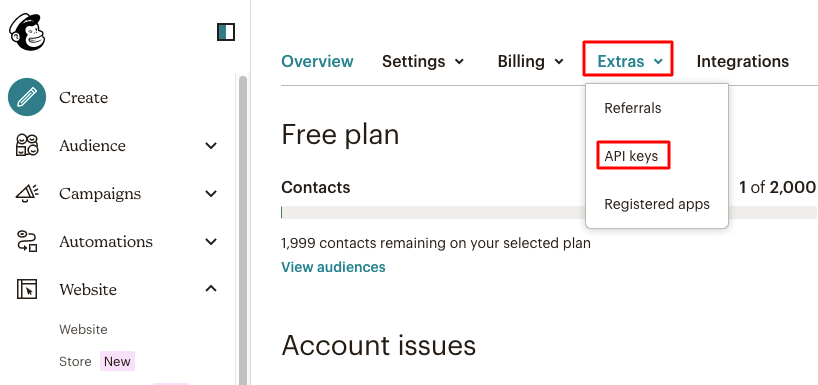This screenshot has height=385, width=818.
Task: Open the View audiences link
Action: click(x=333, y=267)
